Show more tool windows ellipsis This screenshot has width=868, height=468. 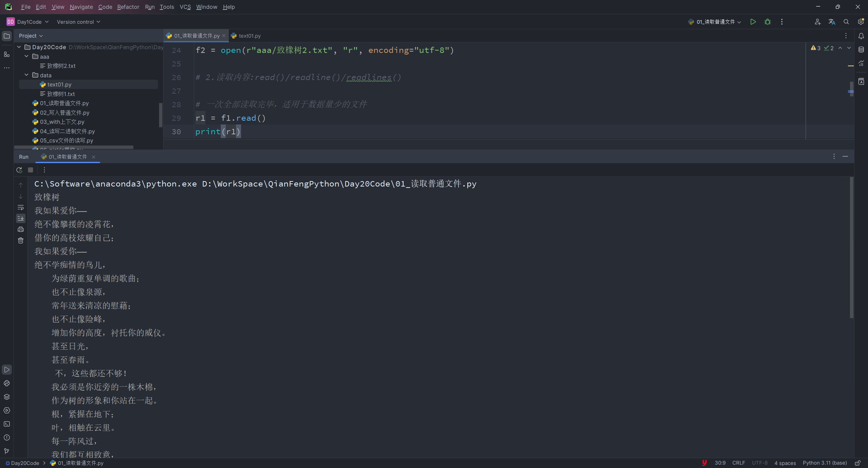pos(7,68)
